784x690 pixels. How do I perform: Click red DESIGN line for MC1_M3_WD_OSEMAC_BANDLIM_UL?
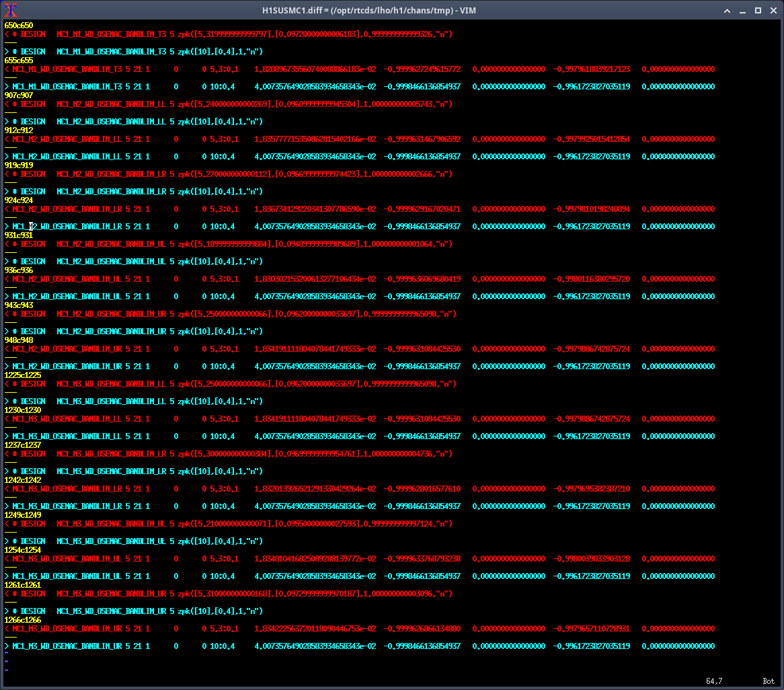[x=229, y=523]
